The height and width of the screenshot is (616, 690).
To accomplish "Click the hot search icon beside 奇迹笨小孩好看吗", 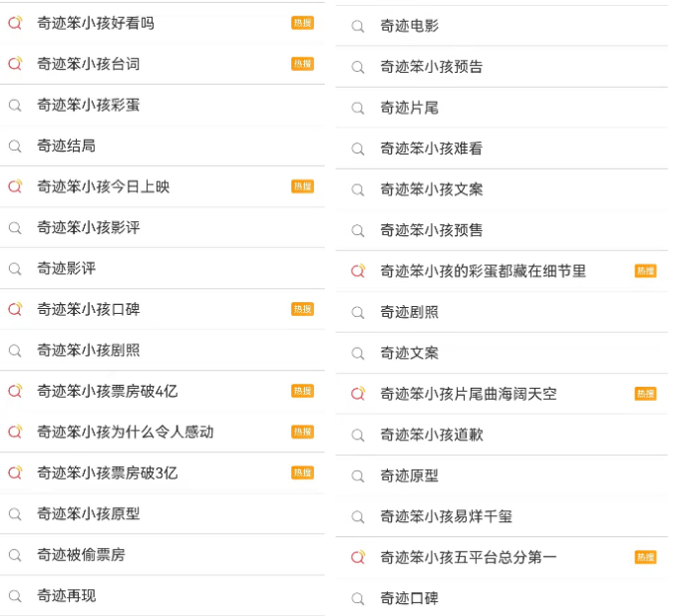I will point(15,23).
